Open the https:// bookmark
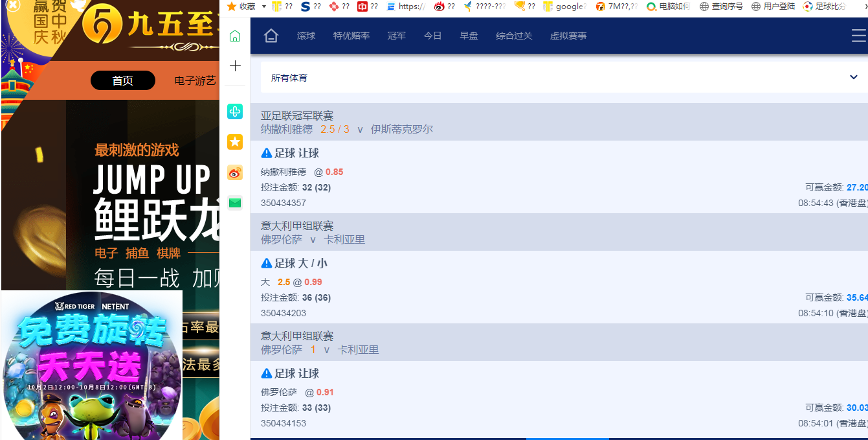868x440 pixels. [x=405, y=6]
